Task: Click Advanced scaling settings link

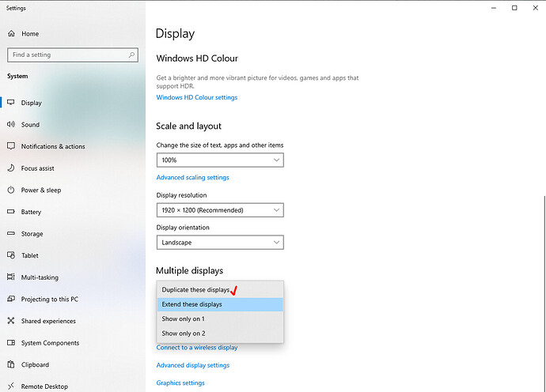Action: tap(193, 178)
